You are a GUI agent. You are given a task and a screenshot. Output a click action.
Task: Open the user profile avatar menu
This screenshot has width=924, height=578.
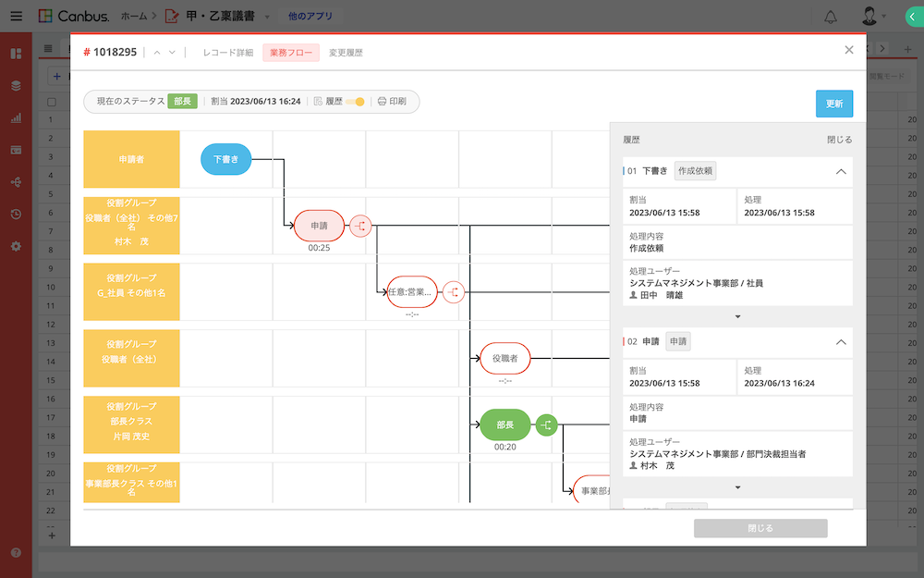869,17
